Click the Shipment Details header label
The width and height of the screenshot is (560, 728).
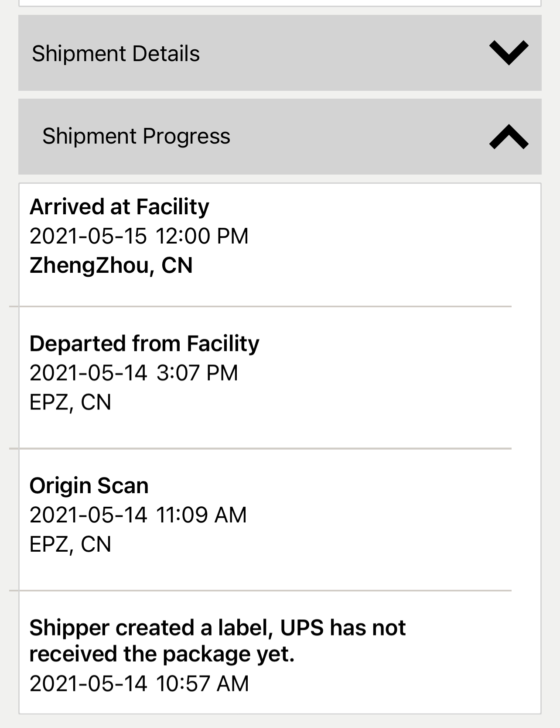coord(116,54)
